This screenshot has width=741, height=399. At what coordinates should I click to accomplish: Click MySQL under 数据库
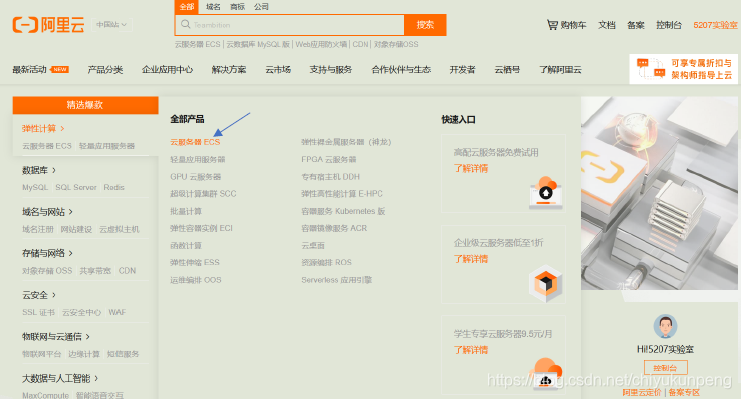[x=35, y=188]
